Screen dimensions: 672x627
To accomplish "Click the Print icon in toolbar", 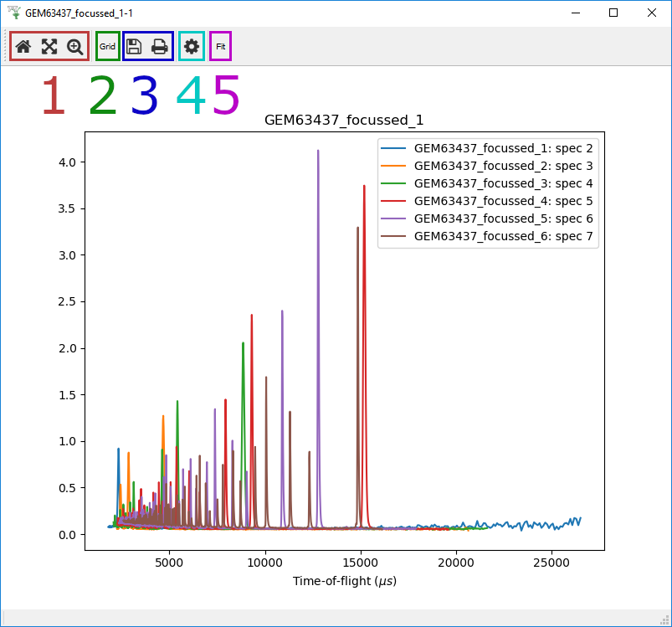I will [x=160, y=47].
